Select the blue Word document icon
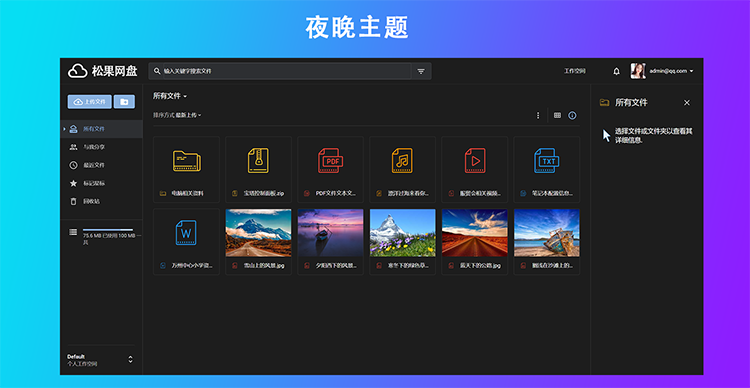Screen dimensions: 750x388 click(x=186, y=233)
